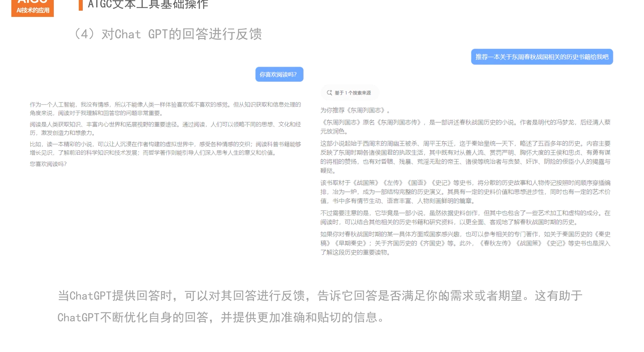Click the paragraph starting 如果你对春秋战国时期
Image resolution: width=644 pixels, height=352 pixels.
tap(465, 243)
